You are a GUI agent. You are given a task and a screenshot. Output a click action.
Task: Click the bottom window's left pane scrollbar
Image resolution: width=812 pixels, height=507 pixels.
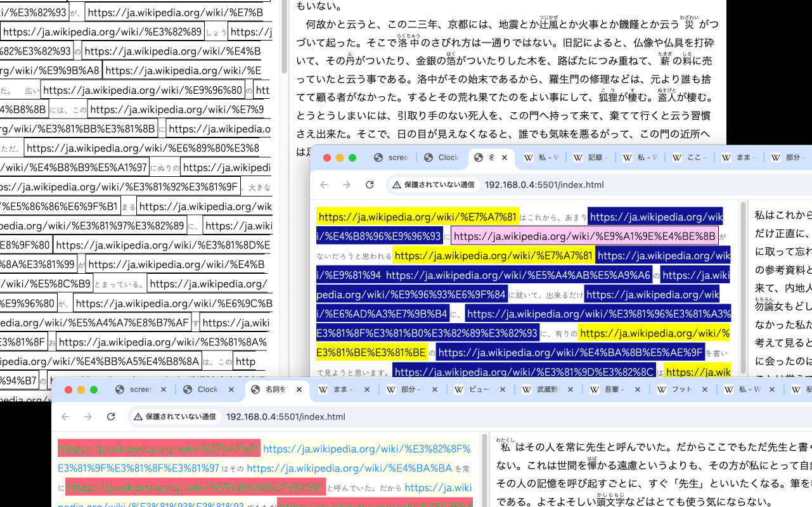485,470
